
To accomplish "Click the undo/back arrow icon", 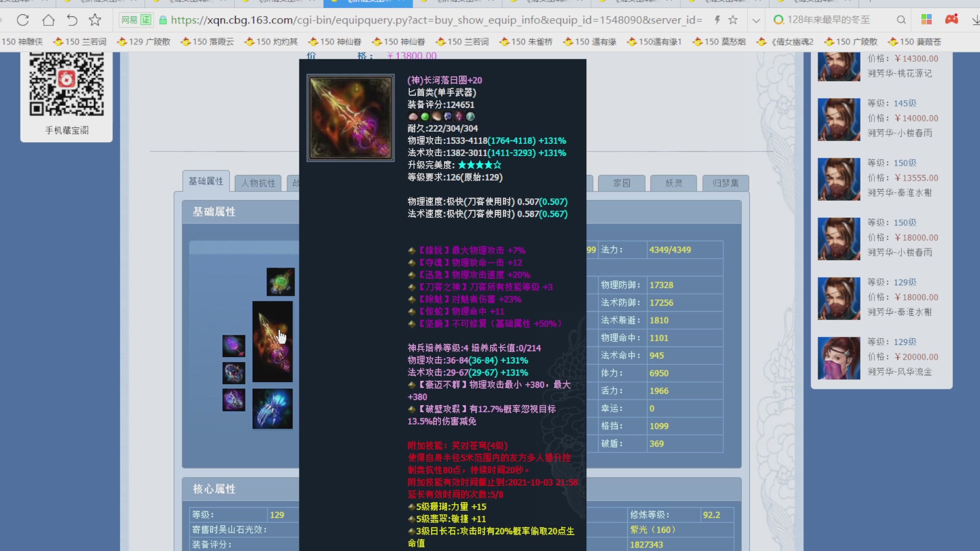I will [72, 20].
